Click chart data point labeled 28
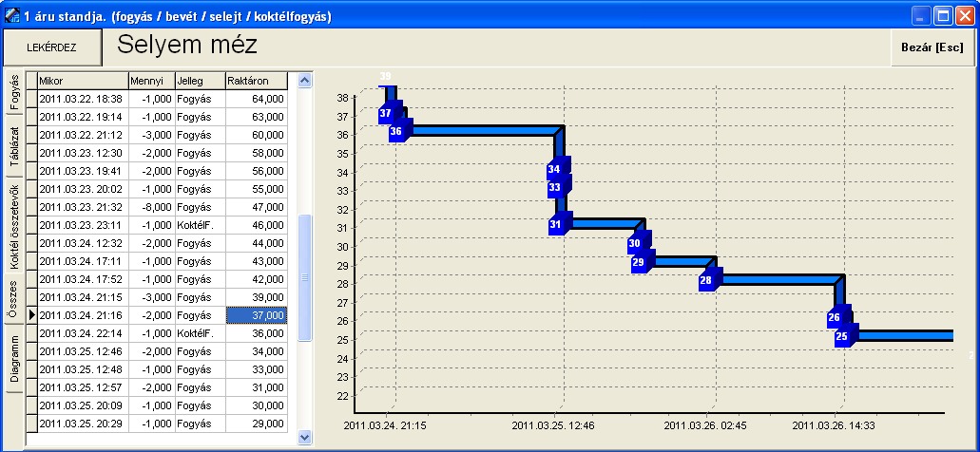 pos(707,280)
